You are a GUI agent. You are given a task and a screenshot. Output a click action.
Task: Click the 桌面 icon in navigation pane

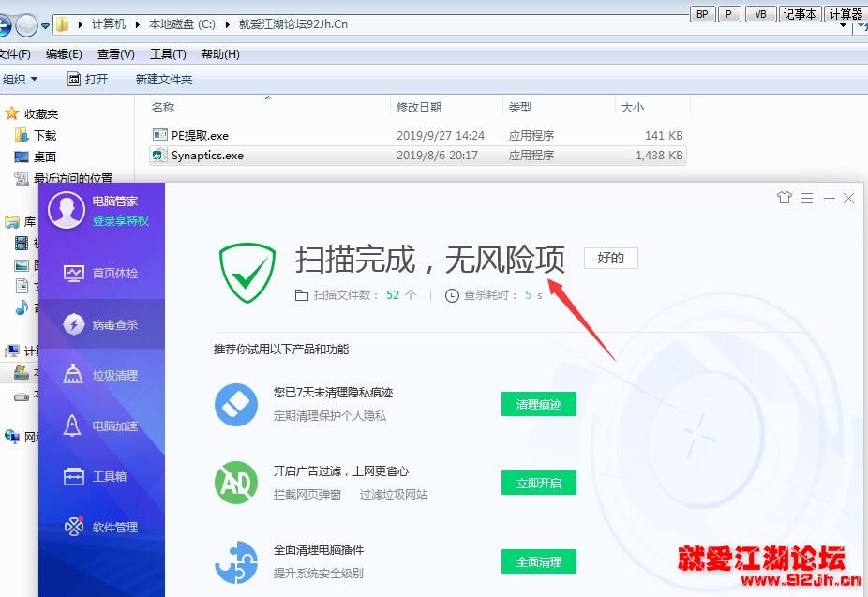pos(21,157)
